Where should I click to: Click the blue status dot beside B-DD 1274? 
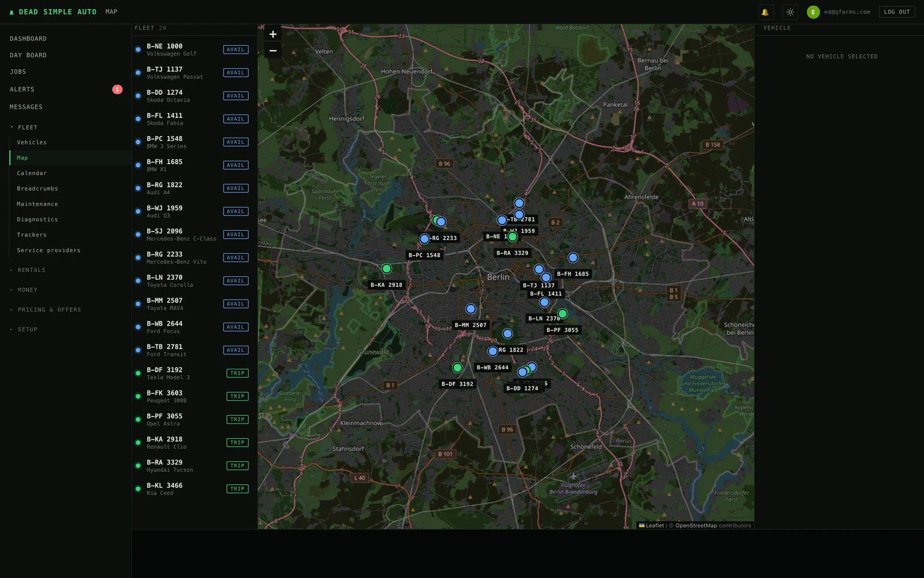(x=138, y=96)
